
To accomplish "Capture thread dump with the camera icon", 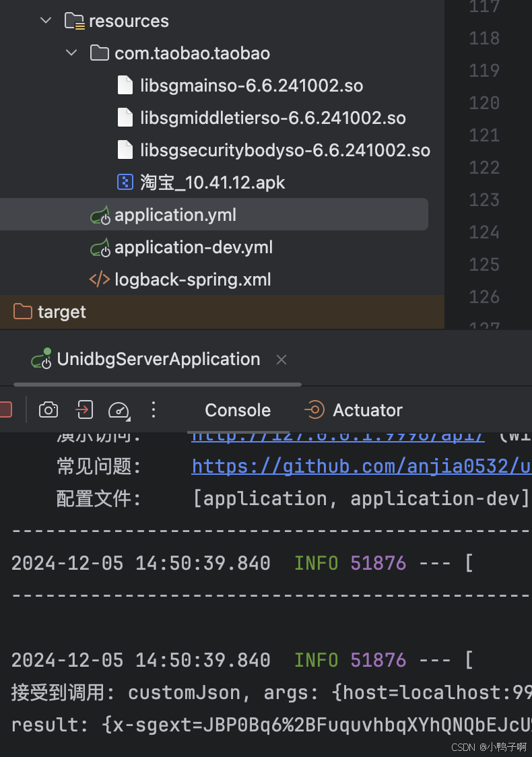I will tap(48, 409).
